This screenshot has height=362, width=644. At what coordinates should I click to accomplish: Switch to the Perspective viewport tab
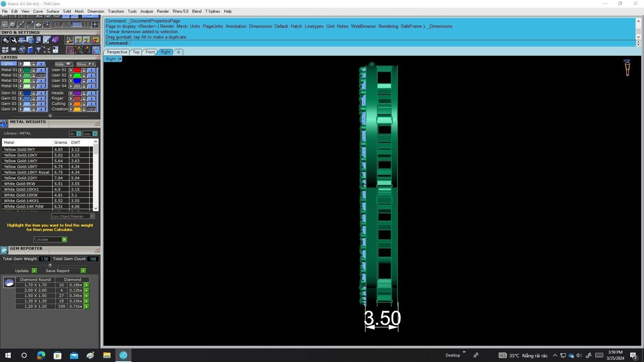coord(117,52)
